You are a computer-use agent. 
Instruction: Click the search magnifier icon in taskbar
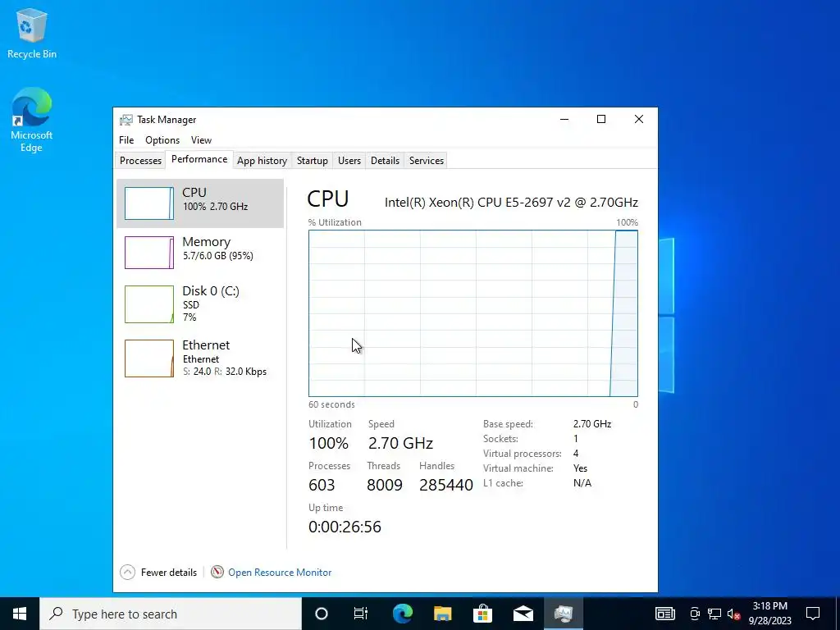[x=56, y=614]
